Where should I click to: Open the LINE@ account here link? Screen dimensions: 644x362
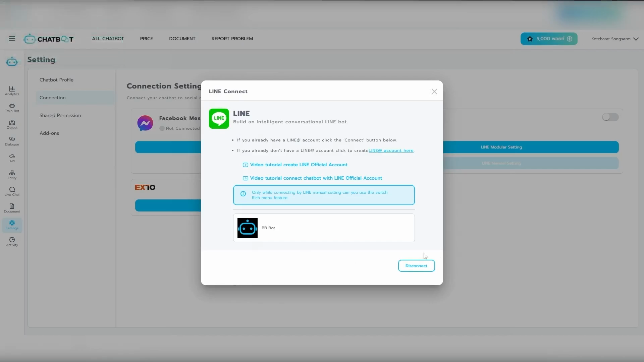[391, 150]
